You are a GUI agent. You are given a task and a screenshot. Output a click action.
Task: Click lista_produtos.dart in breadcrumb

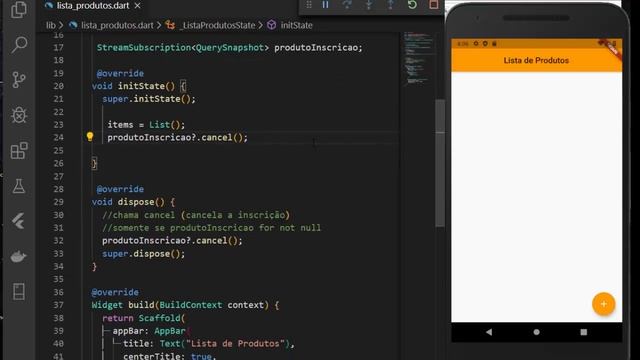117,25
